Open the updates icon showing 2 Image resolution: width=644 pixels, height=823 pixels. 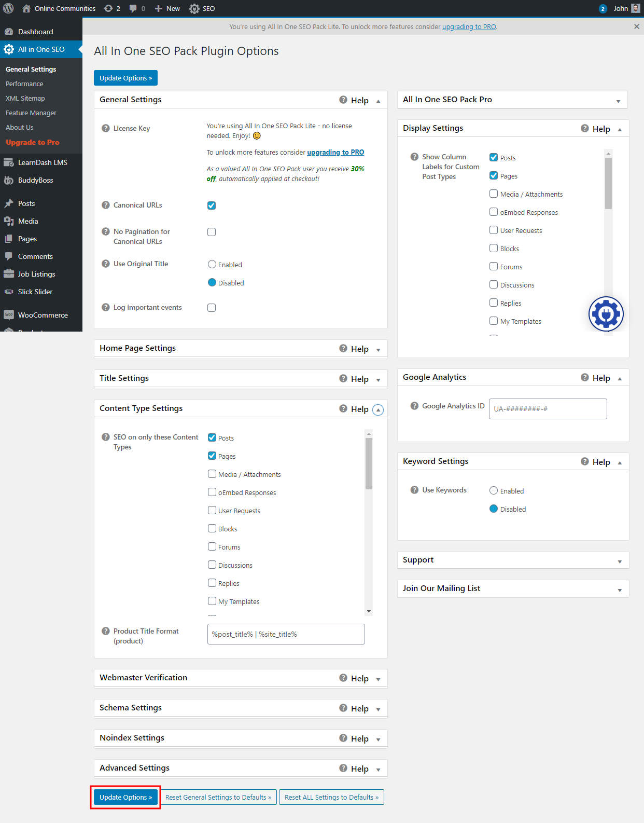[x=111, y=8]
